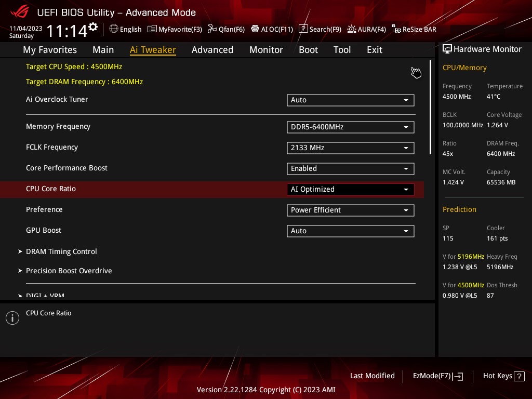Open the Qfan fan control icon
This screenshot has width=532, height=399.
[x=212, y=29]
